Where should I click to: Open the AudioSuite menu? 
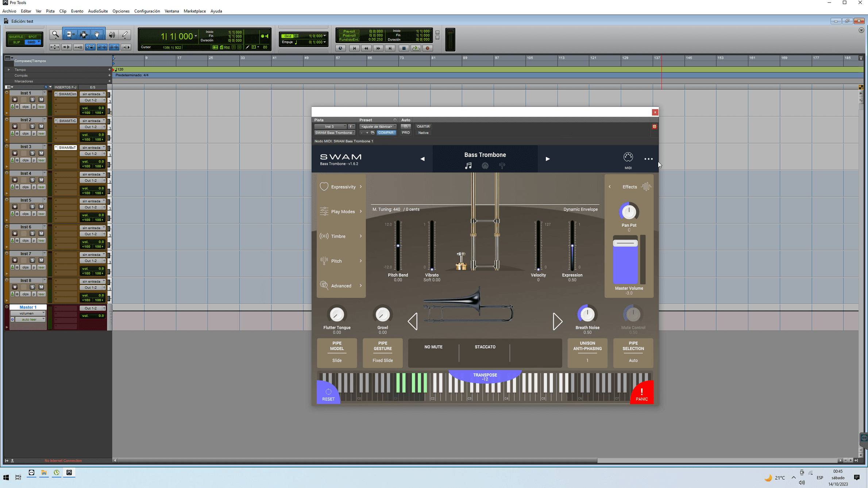pos(97,11)
